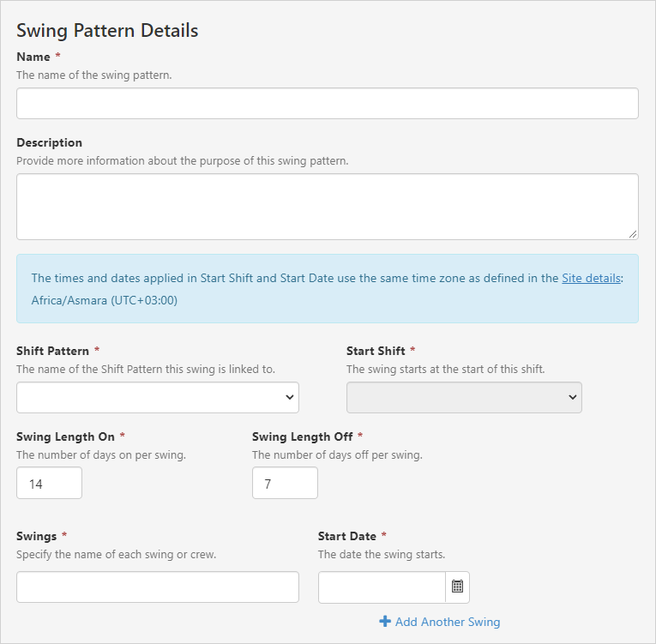Screen dimensions: 656x644
Task: Click the Add Another Swing link text
Action: click(447, 622)
